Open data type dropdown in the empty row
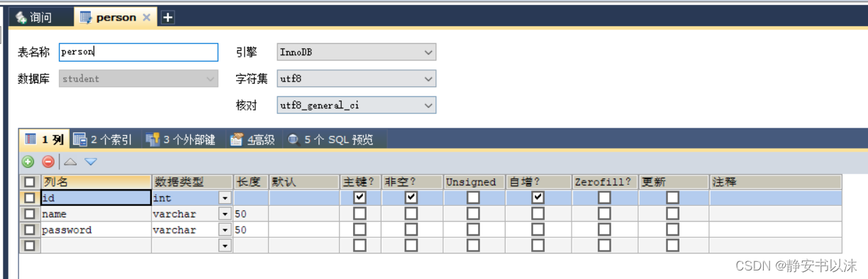This screenshot has height=279, width=868. [x=226, y=246]
